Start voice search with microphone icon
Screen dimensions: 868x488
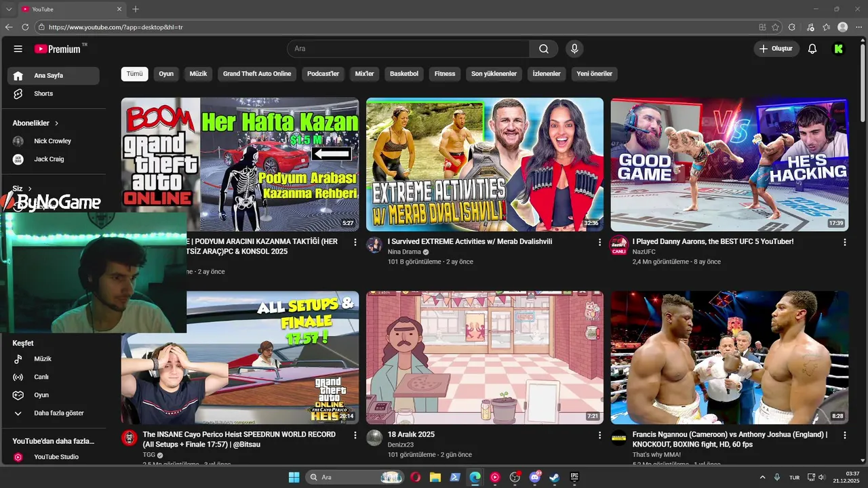(574, 49)
